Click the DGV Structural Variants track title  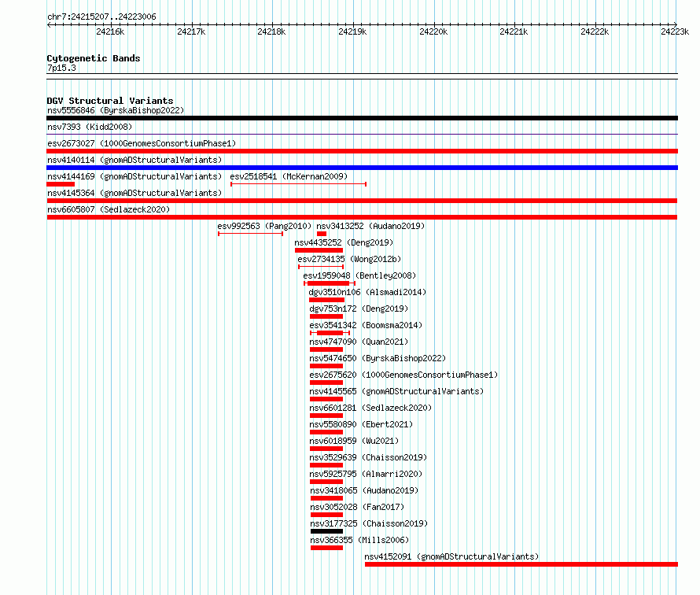pyautogui.click(x=110, y=101)
